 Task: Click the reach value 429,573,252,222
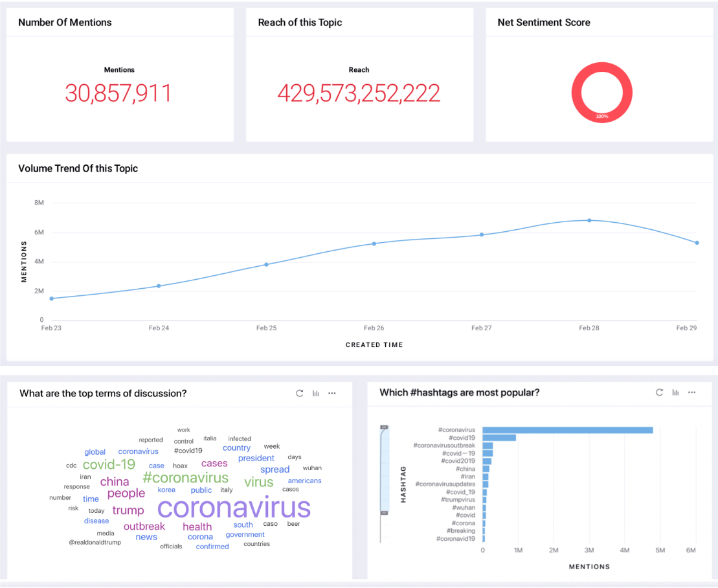tap(359, 93)
